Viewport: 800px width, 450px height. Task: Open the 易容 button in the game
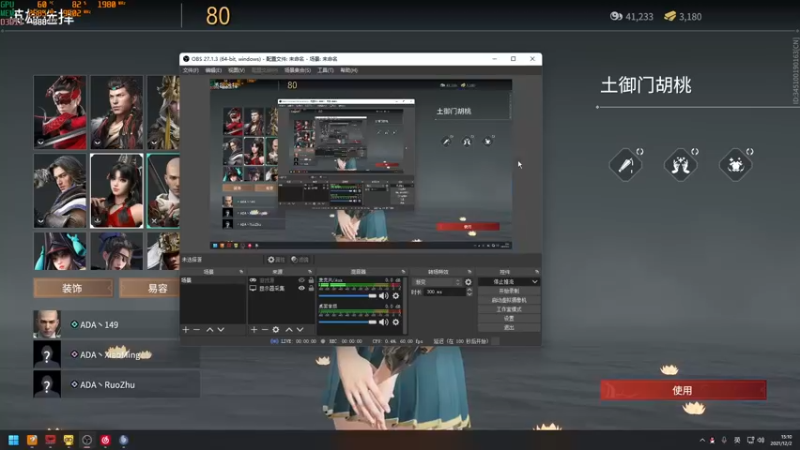(150, 288)
